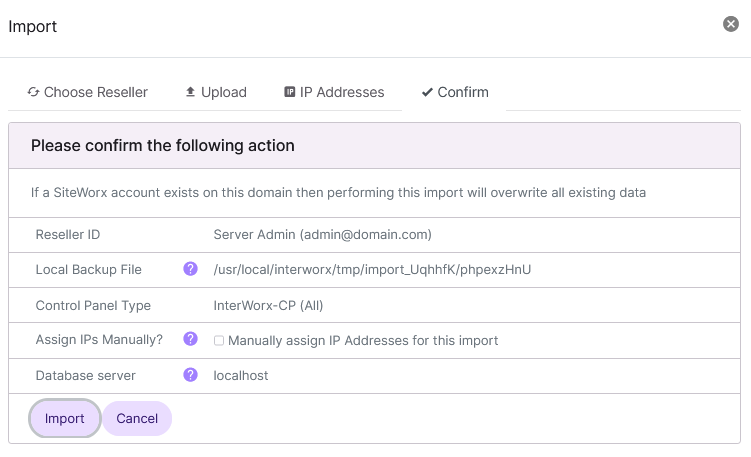Click the 'Please confirm the following action' heading
Screen dimensions: 751x457
(x=163, y=146)
